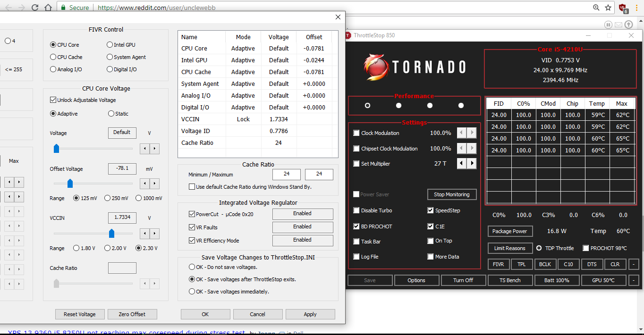Open the Chrome three-dot menu
Viewport: 644px width, 335px height.
[636, 8]
